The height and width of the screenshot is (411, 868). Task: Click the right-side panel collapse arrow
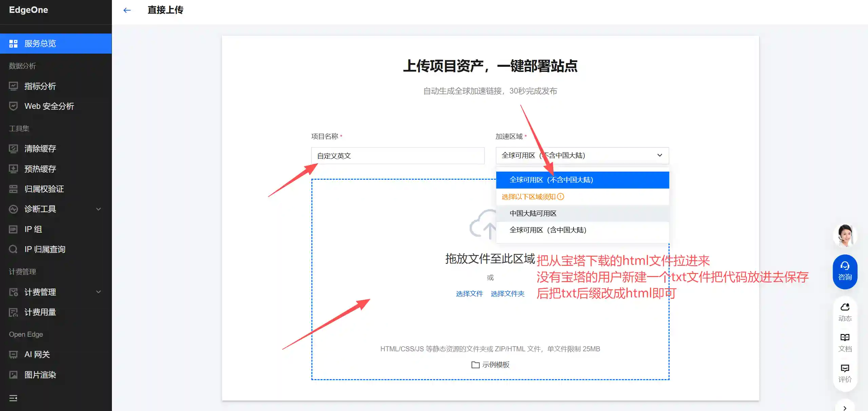click(845, 408)
